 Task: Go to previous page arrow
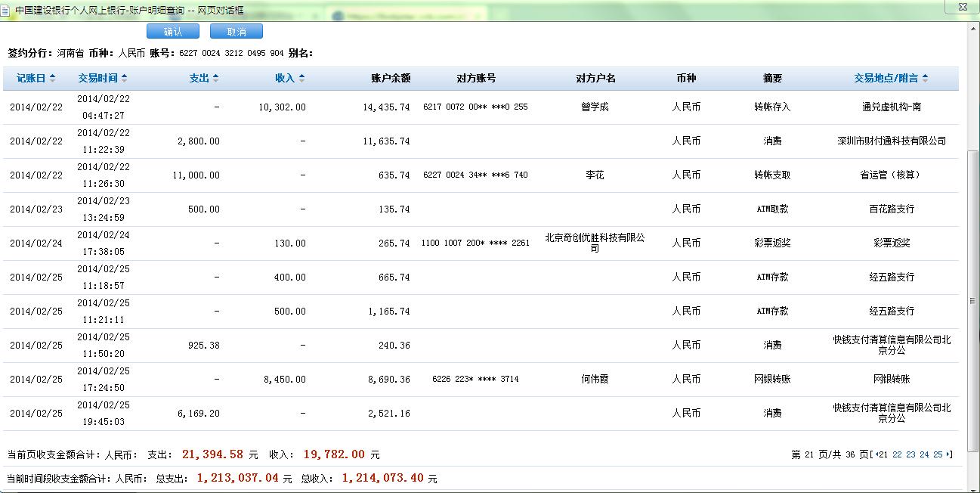875,454
